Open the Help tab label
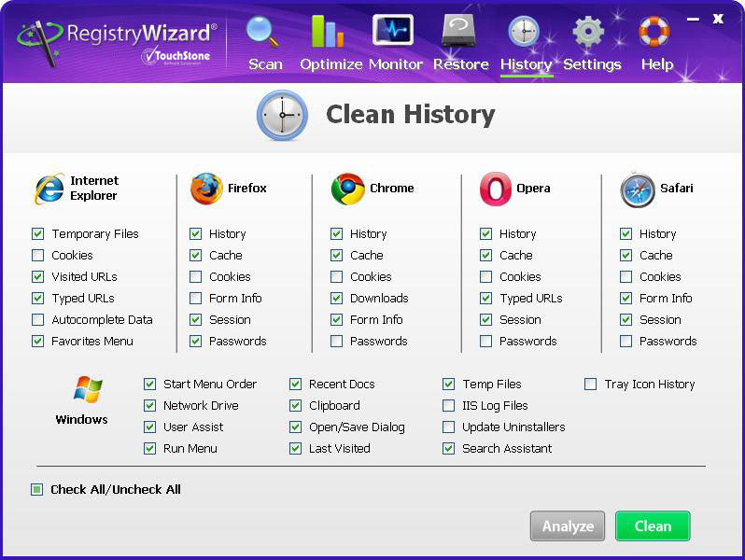745x560 pixels. pos(657,64)
